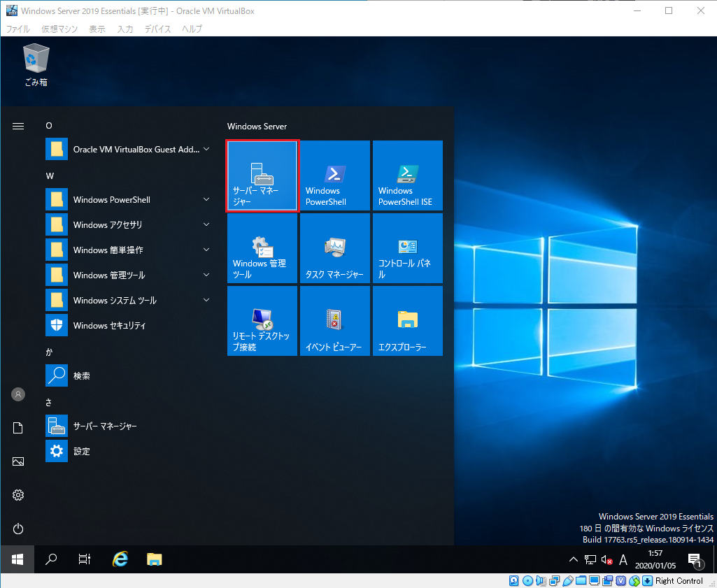Expand the Windows PowerShell folder chevron
The width and height of the screenshot is (717, 588).
click(206, 200)
